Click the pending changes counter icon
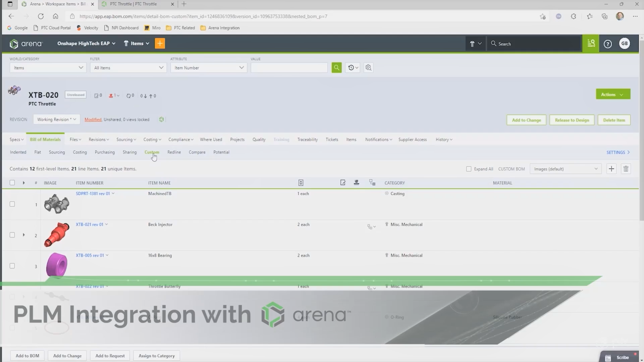644x362 pixels. pyautogui.click(x=98, y=96)
